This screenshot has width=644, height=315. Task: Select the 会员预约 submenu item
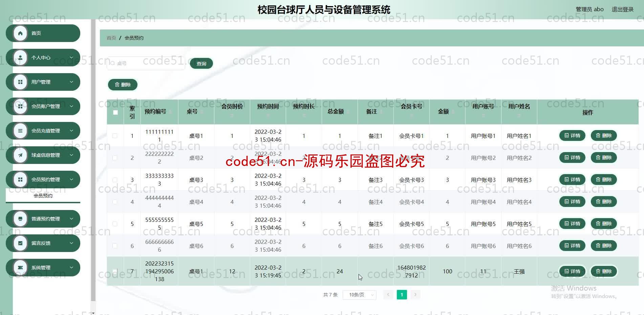tap(43, 196)
